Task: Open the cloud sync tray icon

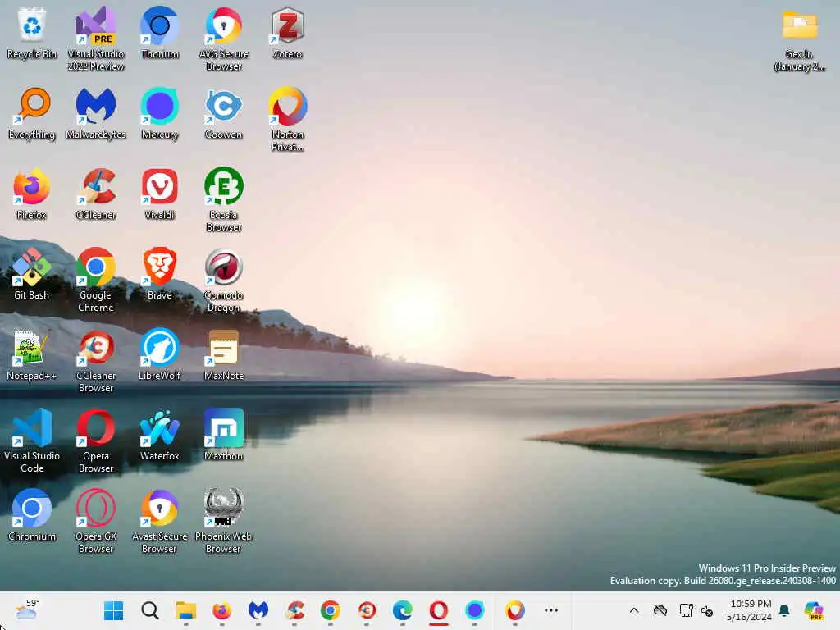Action: click(x=660, y=610)
